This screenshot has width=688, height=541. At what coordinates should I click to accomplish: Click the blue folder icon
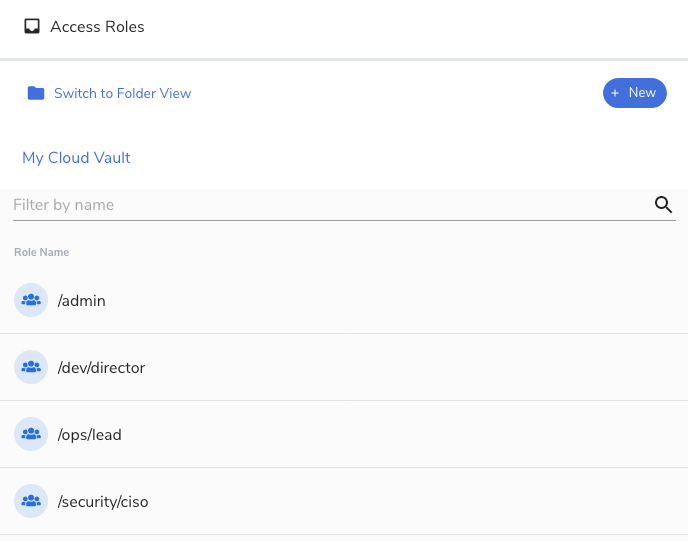(x=36, y=93)
